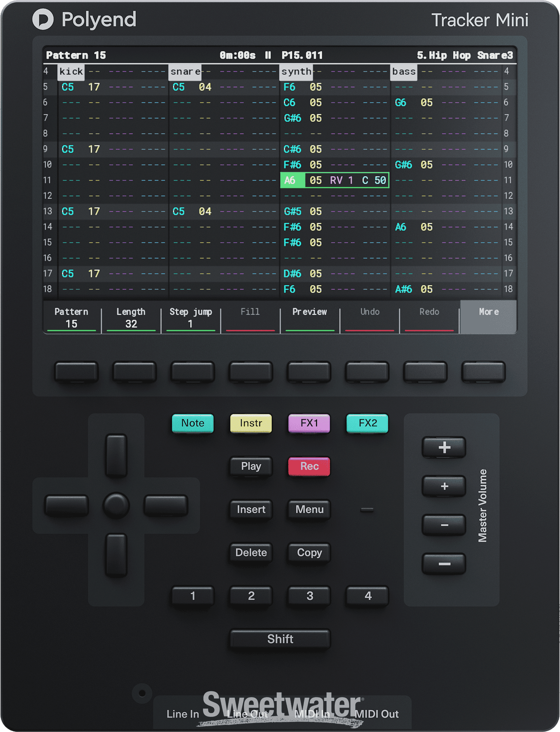The width and height of the screenshot is (560, 732).
Task: Select the Undo screen option
Action: (x=370, y=318)
